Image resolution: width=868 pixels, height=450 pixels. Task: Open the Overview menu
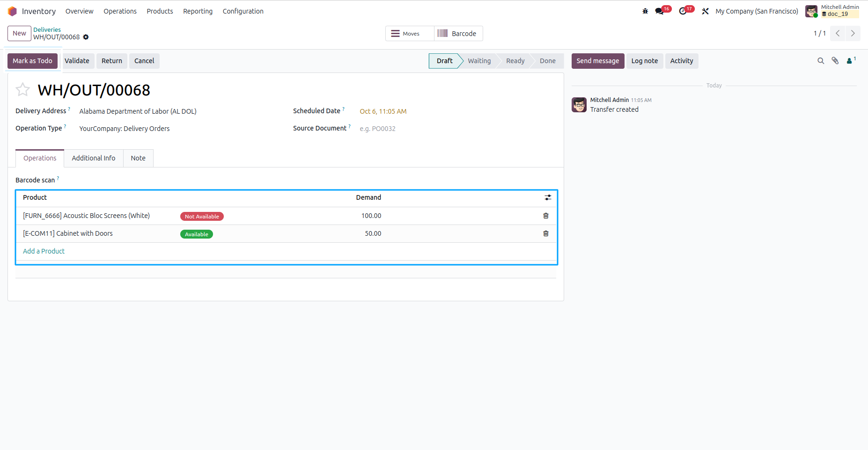79,11
